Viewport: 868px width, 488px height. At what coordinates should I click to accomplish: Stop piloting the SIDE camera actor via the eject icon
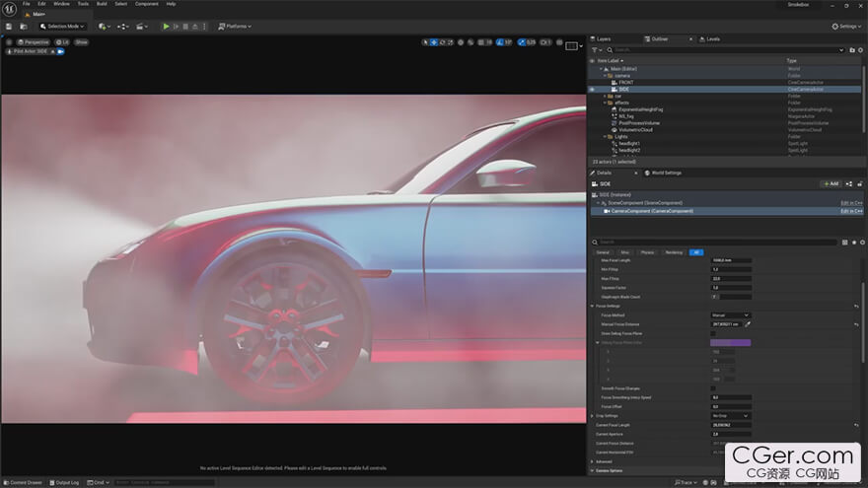tap(53, 51)
